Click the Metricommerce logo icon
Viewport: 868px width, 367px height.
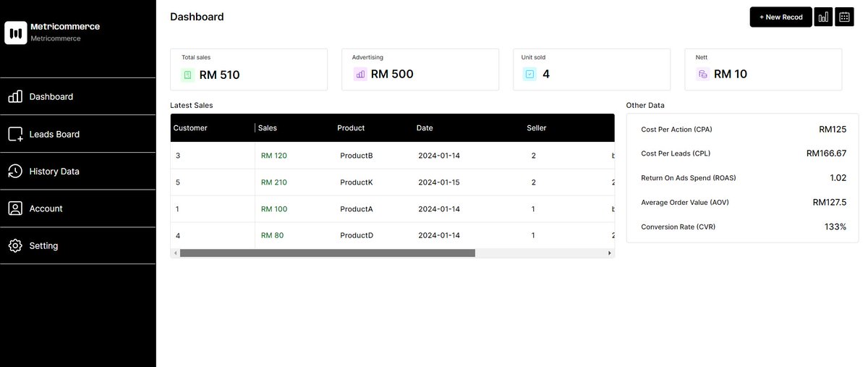pos(16,33)
